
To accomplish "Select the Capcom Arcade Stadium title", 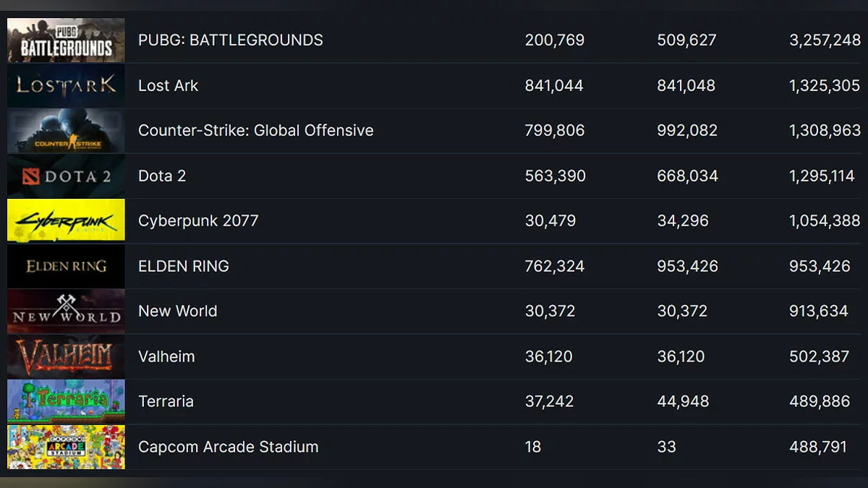I will pos(228,447).
